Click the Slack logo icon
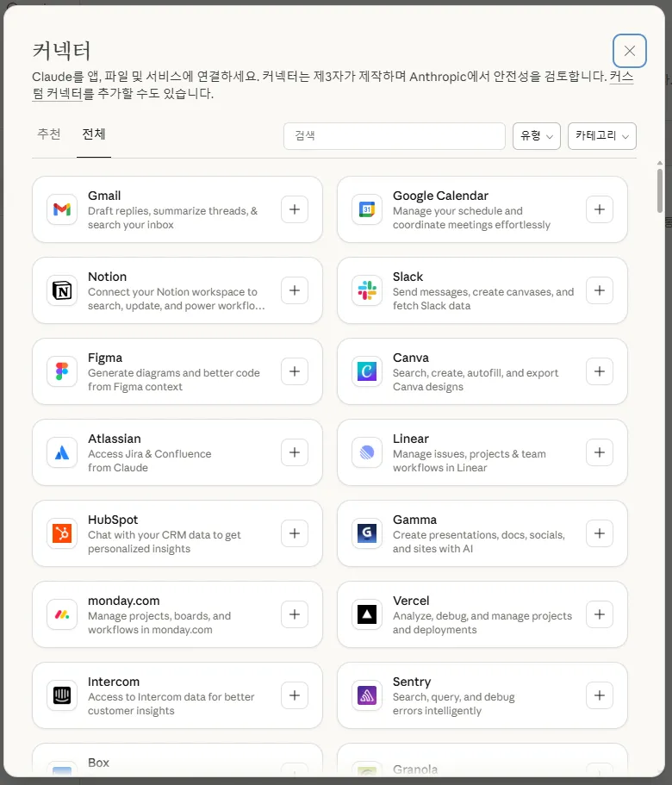The width and height of the screenshot is (672, 785). tap(367, 290)
